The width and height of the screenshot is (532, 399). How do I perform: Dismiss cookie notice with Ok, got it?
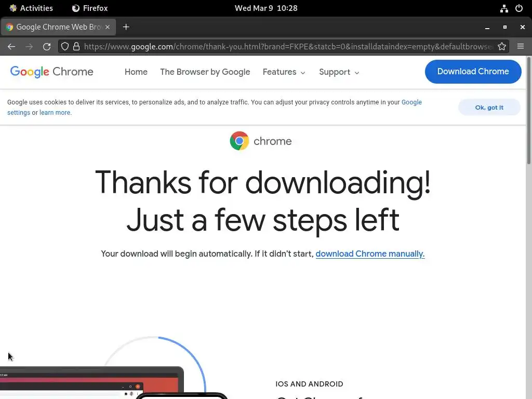coord(489,107)
